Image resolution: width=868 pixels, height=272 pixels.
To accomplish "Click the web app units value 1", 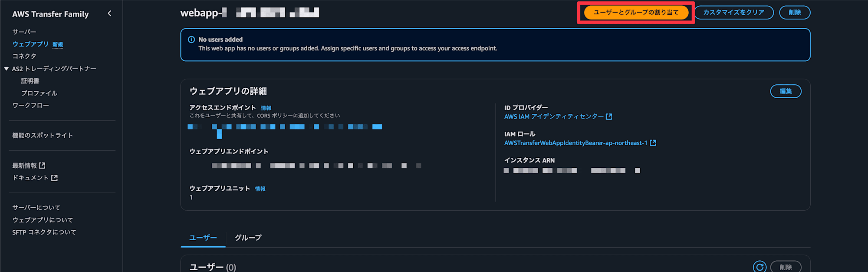I will pyautogui.click(x=191, y=197).
